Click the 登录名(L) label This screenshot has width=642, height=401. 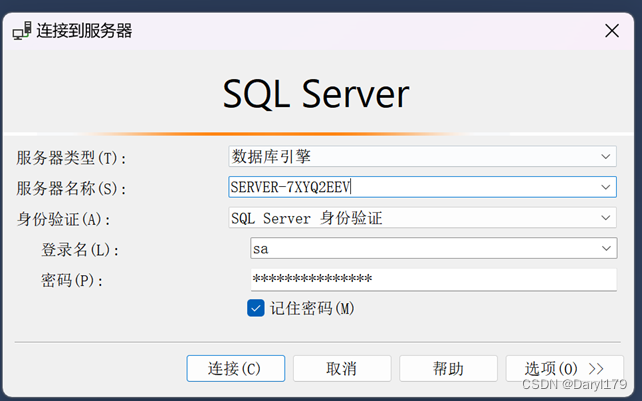tap(80, 249)
